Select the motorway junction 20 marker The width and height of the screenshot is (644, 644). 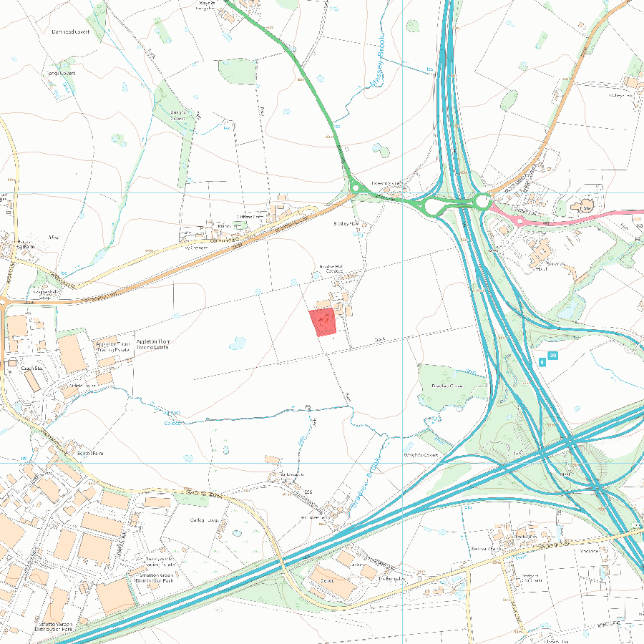553,356
